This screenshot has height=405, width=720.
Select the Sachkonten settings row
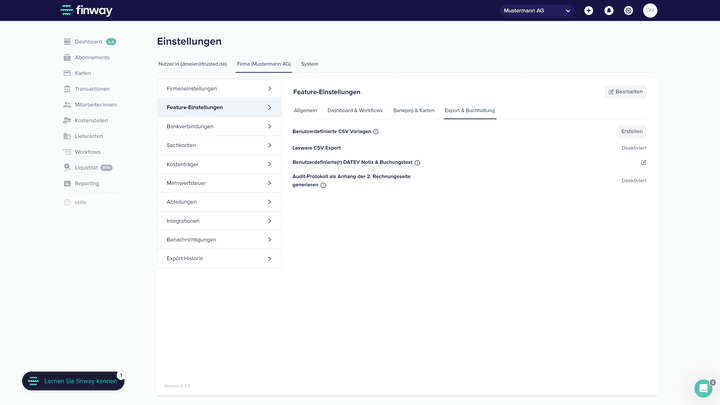tap(219, 145)
